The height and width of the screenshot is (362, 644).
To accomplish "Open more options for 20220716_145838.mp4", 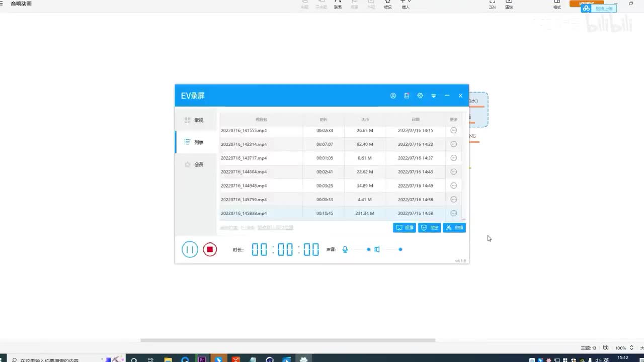I will tap(453, 213).
